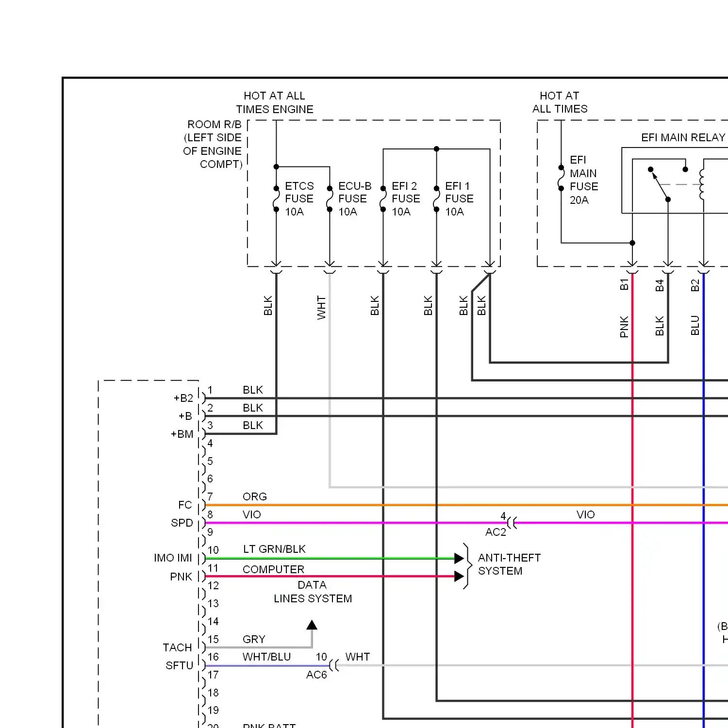Image resolution: width=728 pixels, height=728 pixels.
Task: Click the "ORG" wire color label
Action: 255,496
